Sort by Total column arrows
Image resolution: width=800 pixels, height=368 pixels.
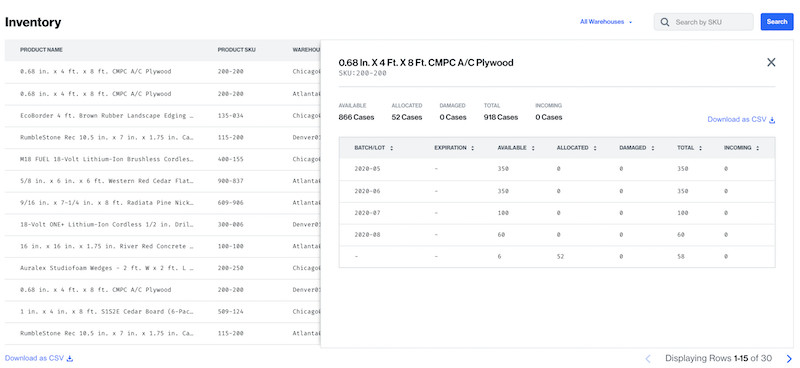[700, 148]
